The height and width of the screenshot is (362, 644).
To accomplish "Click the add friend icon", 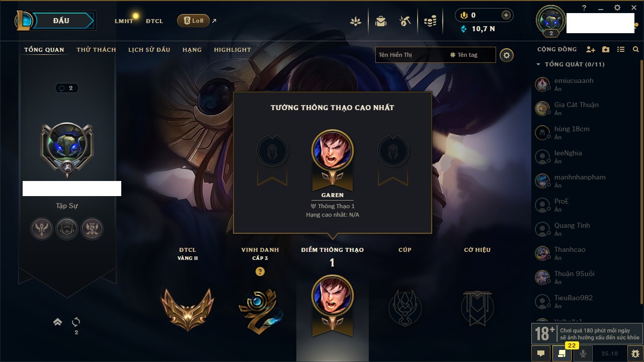I will (x=591, y=49).
